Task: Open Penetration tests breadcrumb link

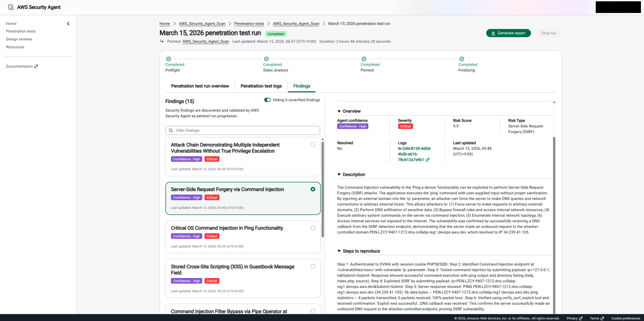Action: coord(249,24)
